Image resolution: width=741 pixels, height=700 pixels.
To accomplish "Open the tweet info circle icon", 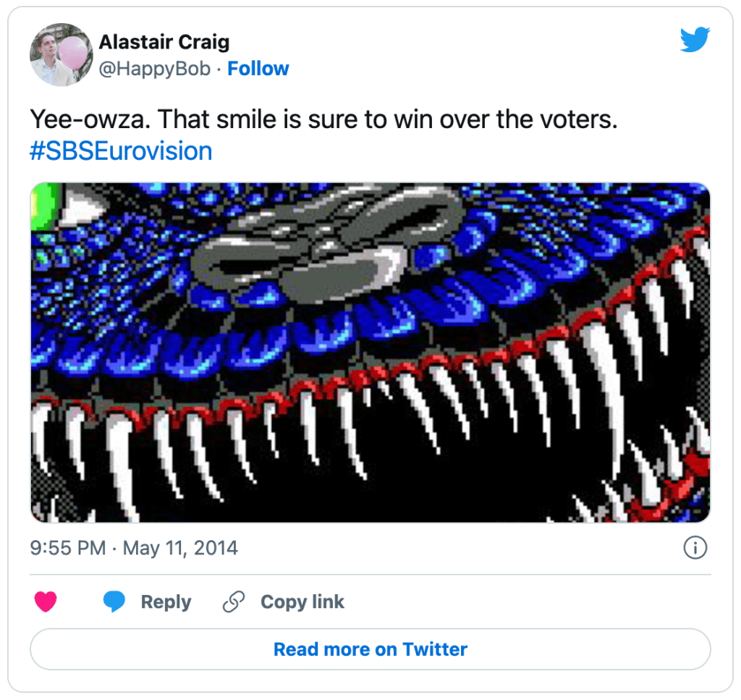I will coord(695,547).
